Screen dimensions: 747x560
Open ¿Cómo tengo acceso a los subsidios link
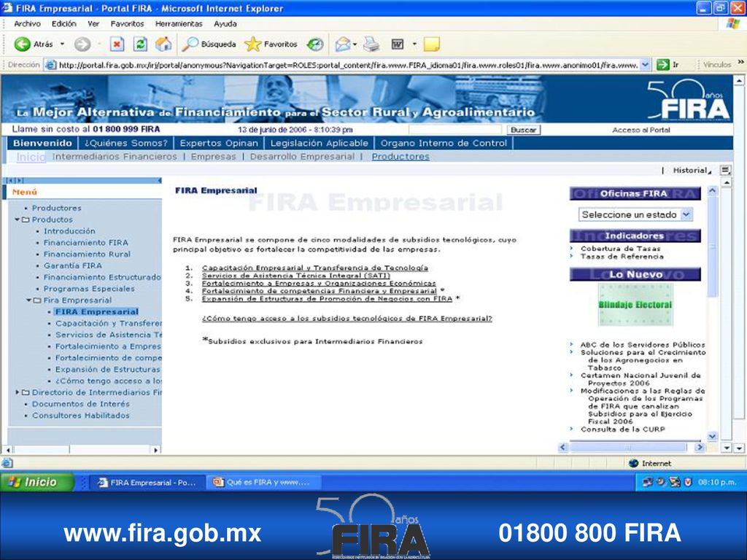click(x=347, y=319)
